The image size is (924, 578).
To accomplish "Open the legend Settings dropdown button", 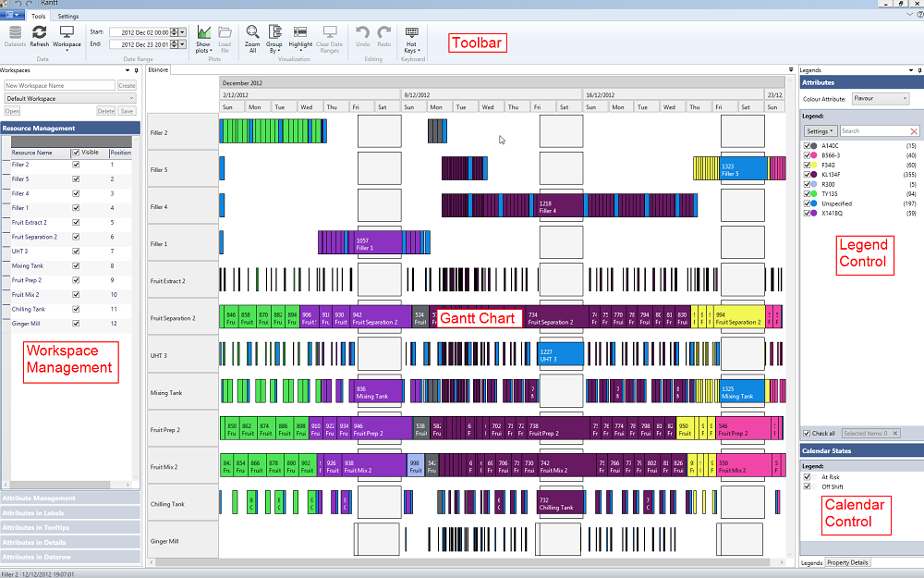I will pos(821,131).
